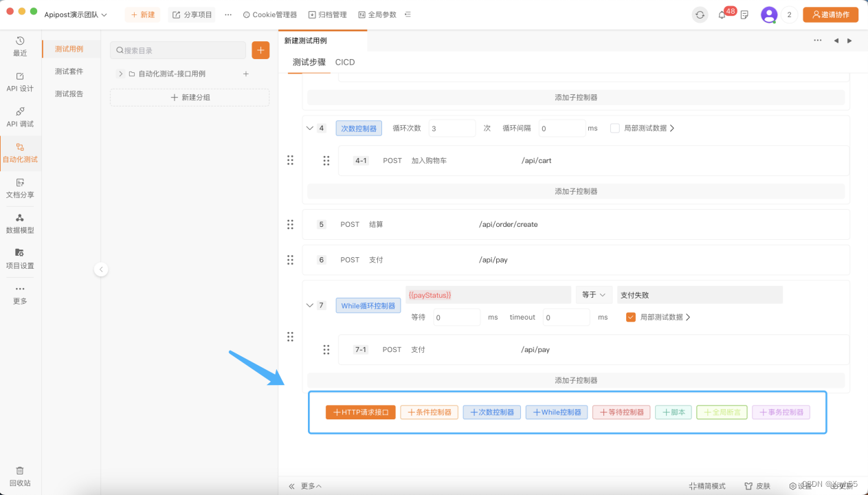Image resolution: width=868 pixels, height=495 pixels.
Task: Open API 调试 in the sidebar
Action: pos(20,117)
